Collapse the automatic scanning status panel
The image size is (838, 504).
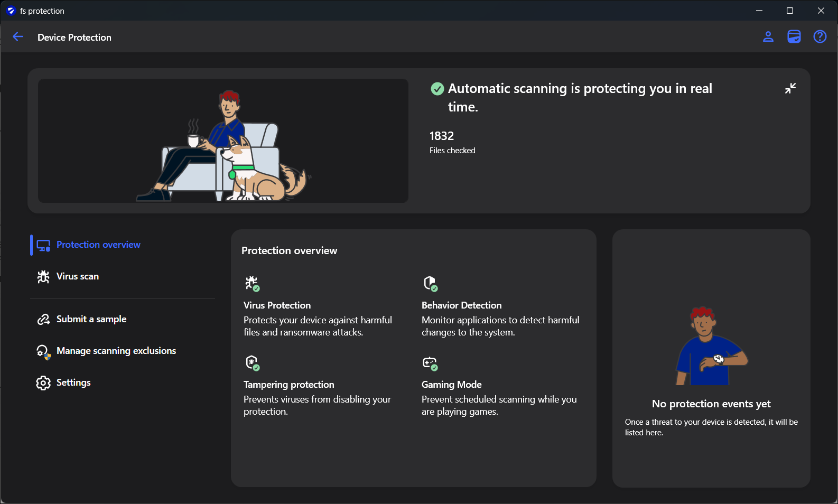790,88
